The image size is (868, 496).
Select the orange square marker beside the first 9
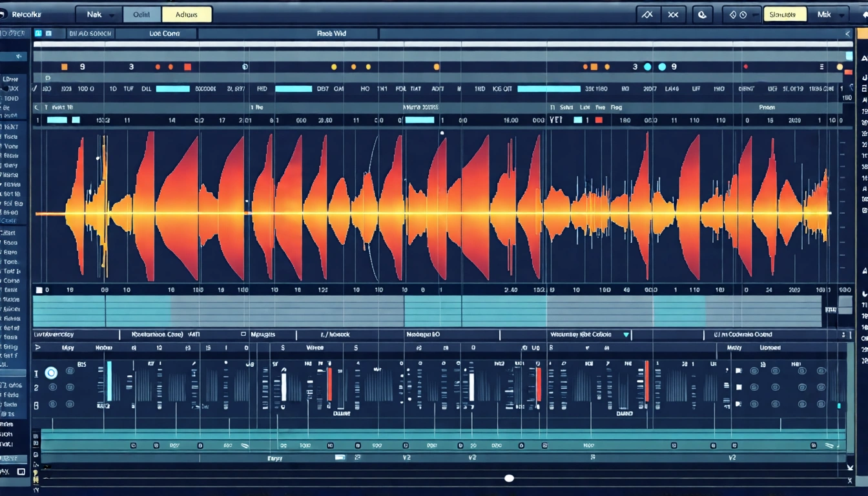[x=64, y=67]
